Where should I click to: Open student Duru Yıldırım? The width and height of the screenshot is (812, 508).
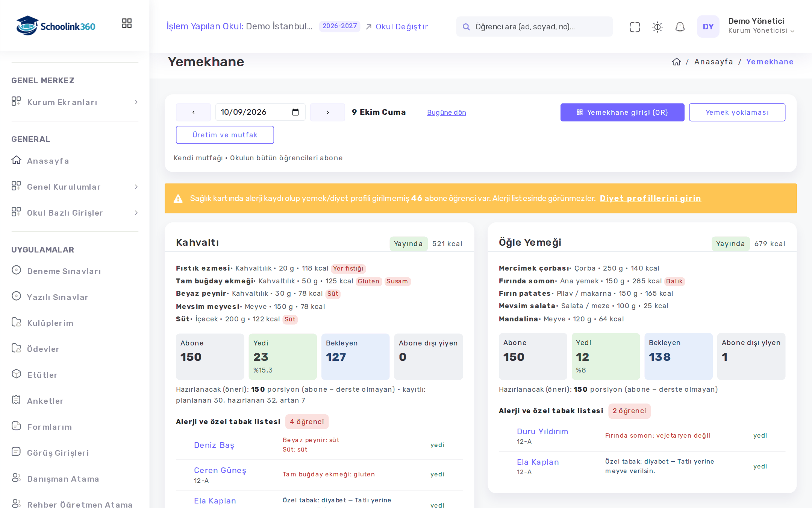[542, 432]
